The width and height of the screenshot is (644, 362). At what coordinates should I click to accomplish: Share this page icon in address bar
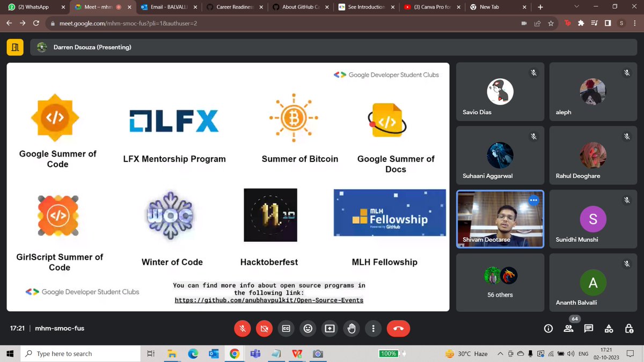(537, 24)
